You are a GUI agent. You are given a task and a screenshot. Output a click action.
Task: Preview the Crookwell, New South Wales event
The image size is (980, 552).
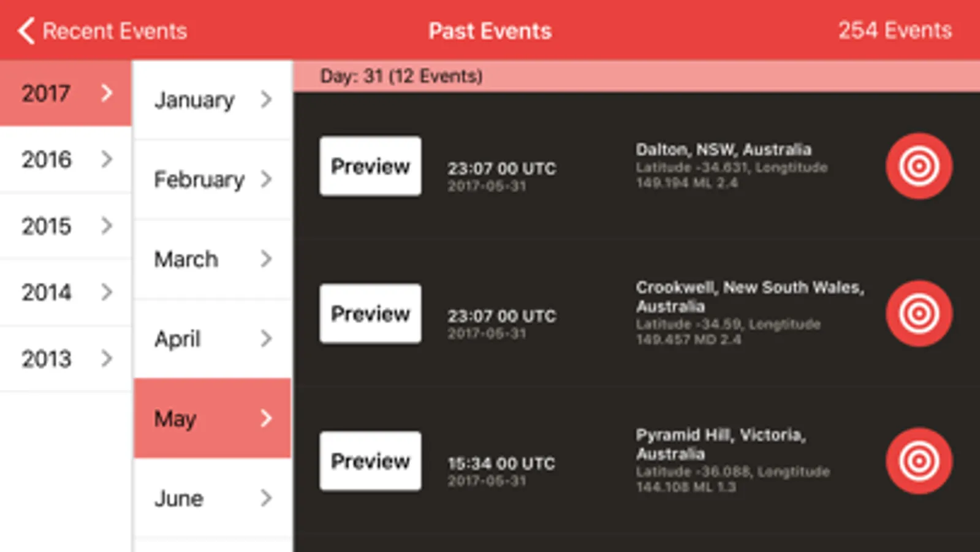[x=370, y=313]
